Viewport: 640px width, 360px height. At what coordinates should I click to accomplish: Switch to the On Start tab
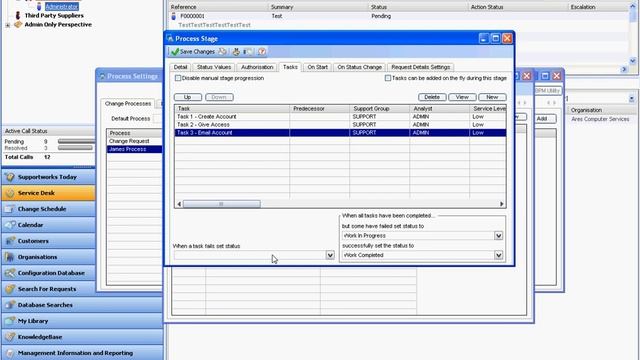(x=317, y=67)
